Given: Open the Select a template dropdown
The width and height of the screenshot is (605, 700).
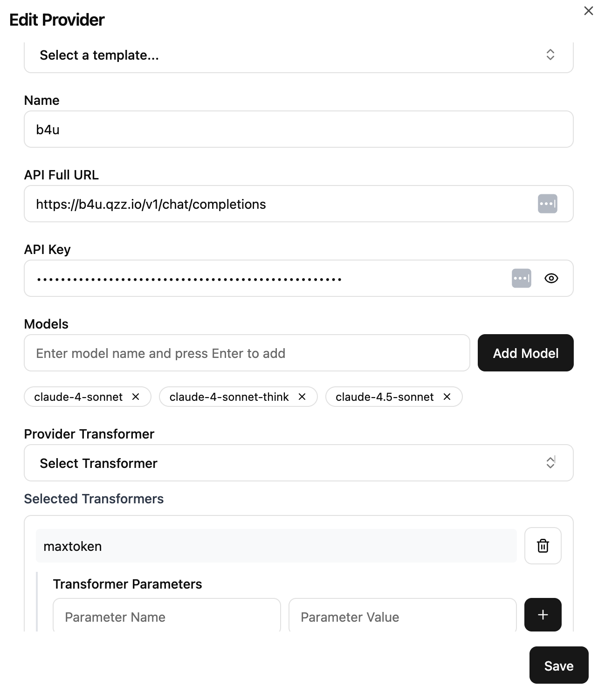Looking at the screenshot, I should coord(298,55).
